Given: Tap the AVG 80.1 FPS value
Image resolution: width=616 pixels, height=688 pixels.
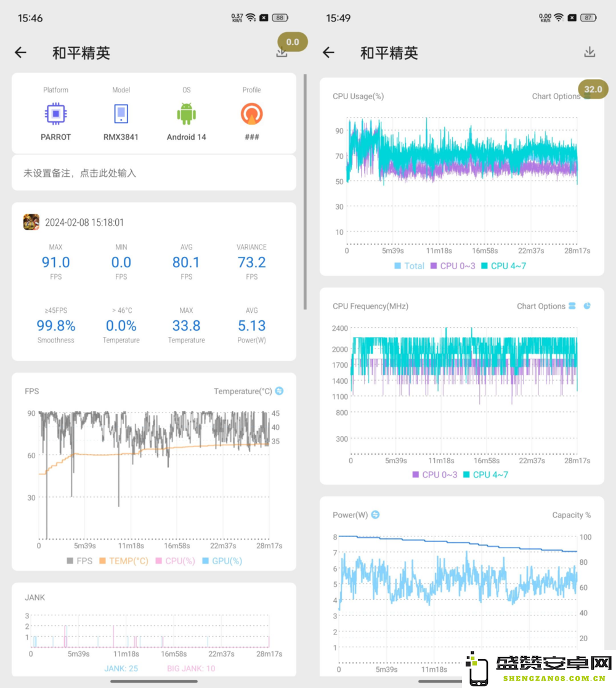Looking at the screenshot, I should pos(186,262).
